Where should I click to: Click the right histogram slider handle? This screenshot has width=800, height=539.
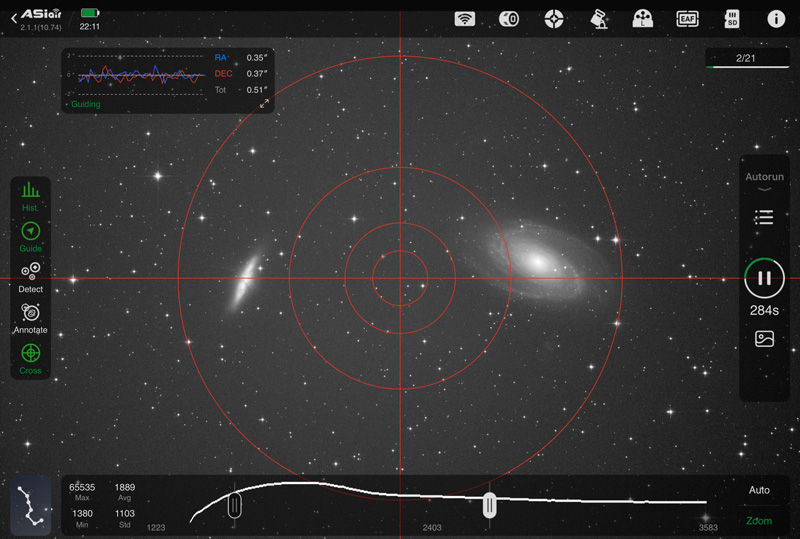[x=489, y=505]
